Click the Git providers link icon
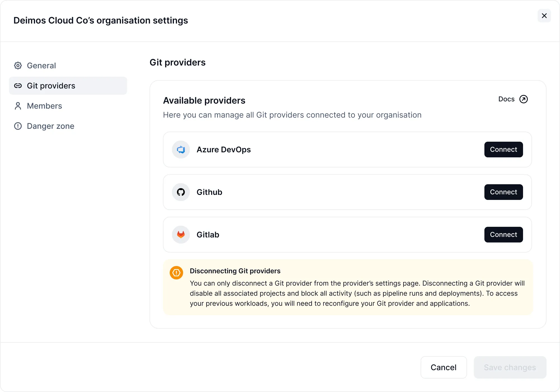Image resolution: width=560 pixels, height=392 pixels. click(x=18, y=86)
